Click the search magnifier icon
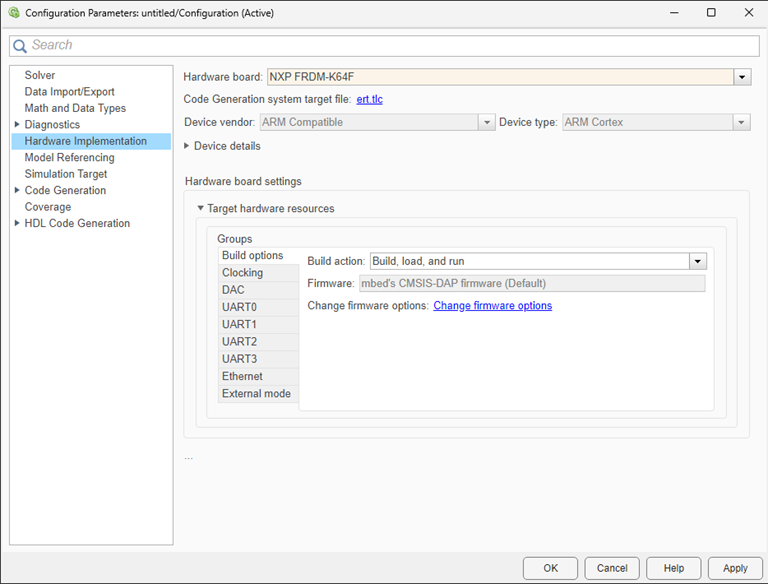 pos(20,46)
